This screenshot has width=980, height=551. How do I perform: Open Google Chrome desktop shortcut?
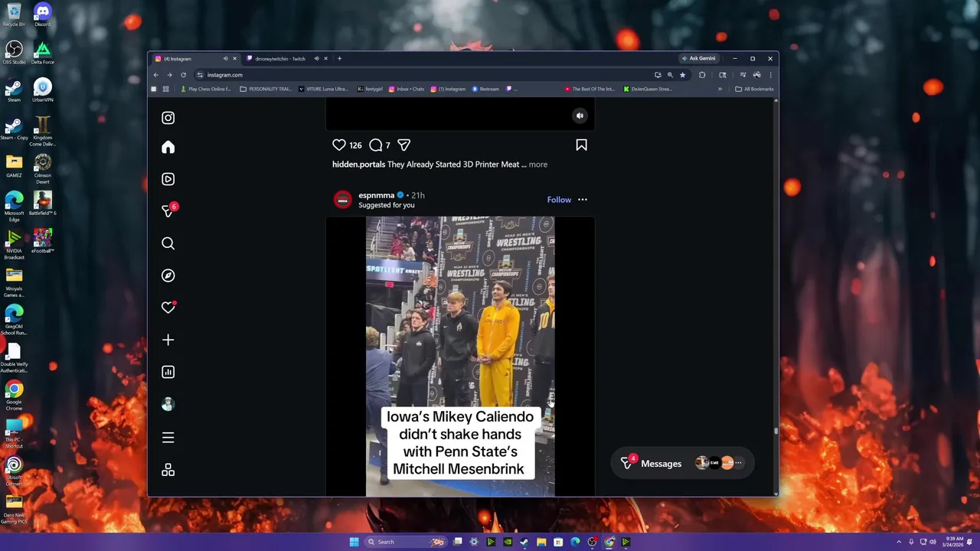coord(14,396)
